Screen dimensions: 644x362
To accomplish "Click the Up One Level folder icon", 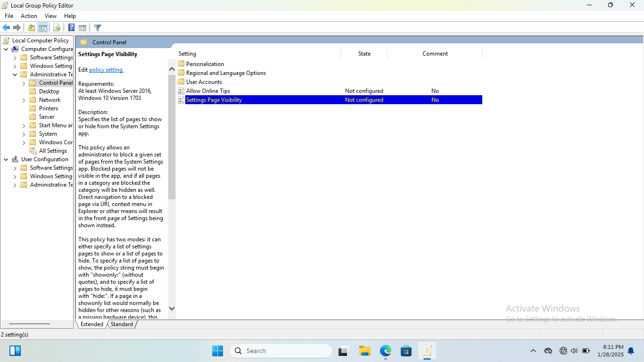I will click(32, 28).
